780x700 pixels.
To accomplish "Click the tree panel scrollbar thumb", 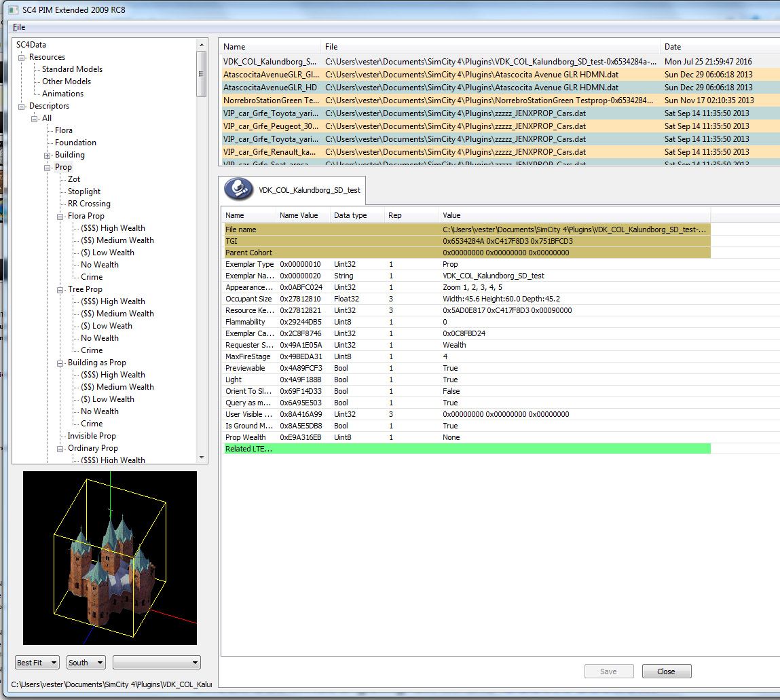I will tap(202, 74).
